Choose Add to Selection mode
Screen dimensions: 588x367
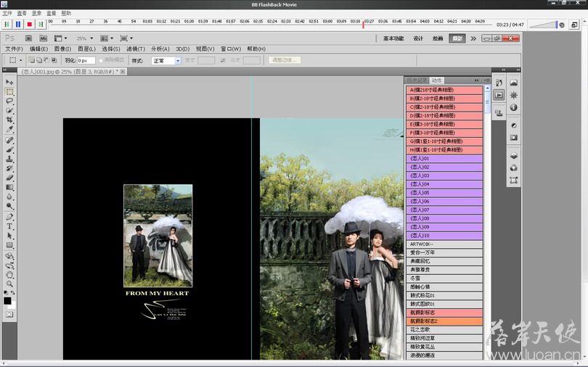click(x=39, y=60)
